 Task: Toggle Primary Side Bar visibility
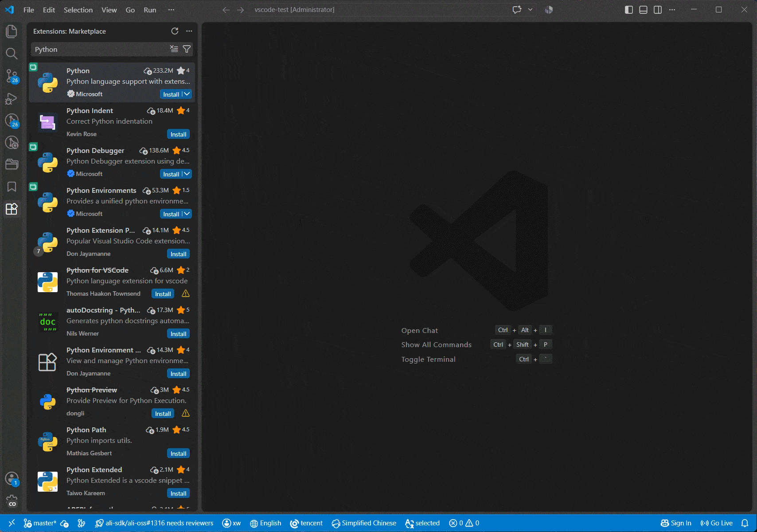coord(629,10)
